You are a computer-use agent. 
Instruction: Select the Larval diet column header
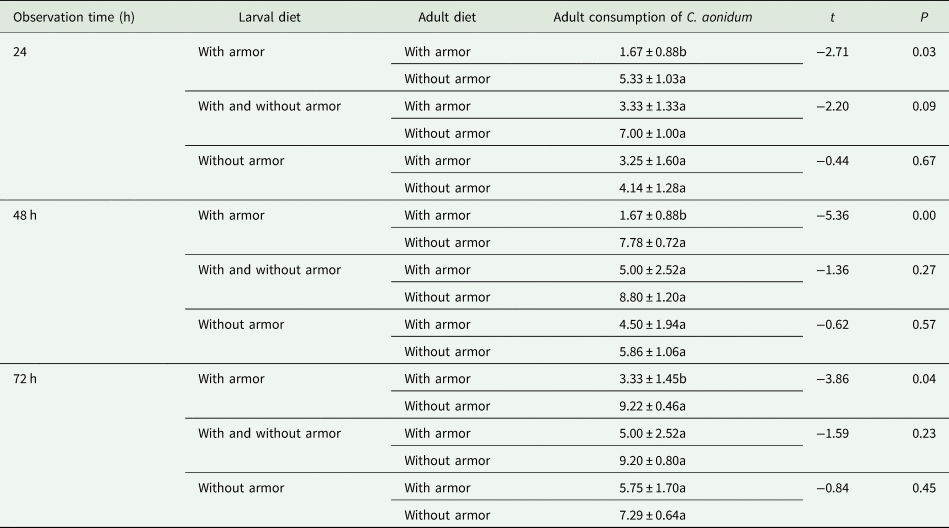point(269,18)
